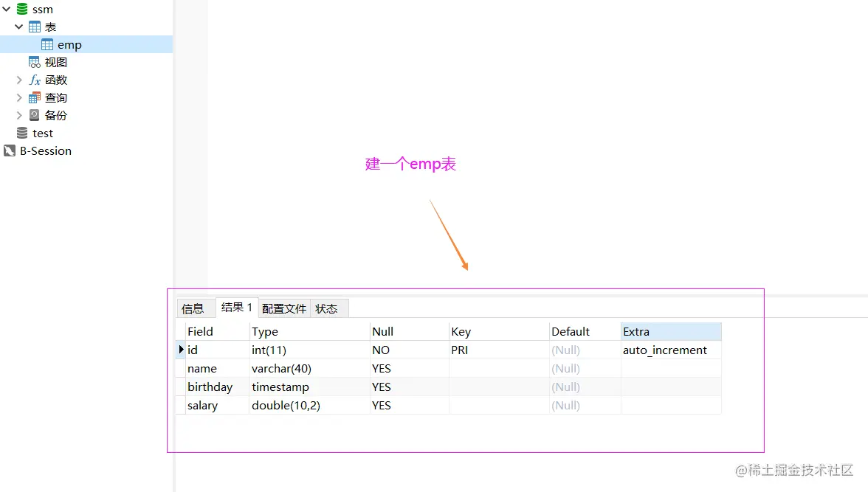Click the 备份 backup icon
The image size is (868, 492).
pyautogui.click(x=34, y=115)
